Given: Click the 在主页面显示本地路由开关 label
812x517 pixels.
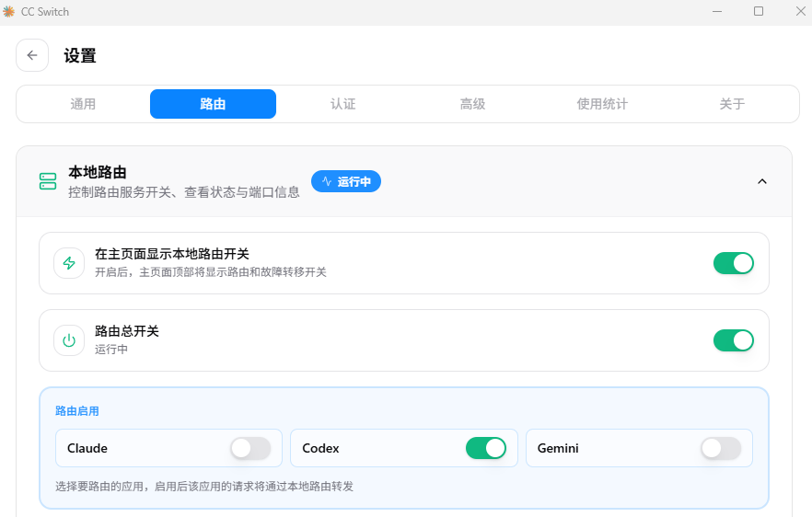Looking at the screenshot, I should [172, 254].
